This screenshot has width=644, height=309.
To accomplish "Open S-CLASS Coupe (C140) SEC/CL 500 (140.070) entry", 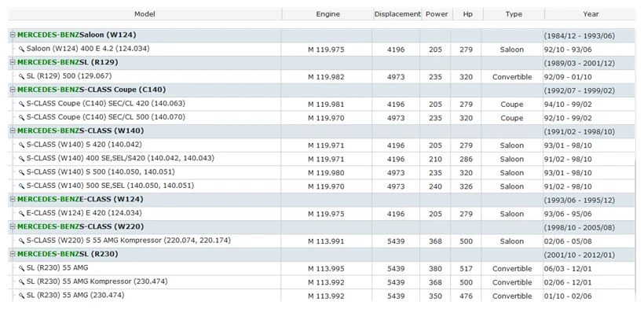I will click(105, 117).
